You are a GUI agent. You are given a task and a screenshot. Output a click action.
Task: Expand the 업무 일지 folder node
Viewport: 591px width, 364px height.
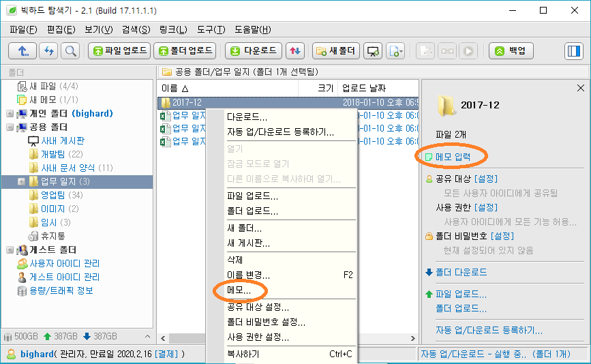tap(22, 181)
